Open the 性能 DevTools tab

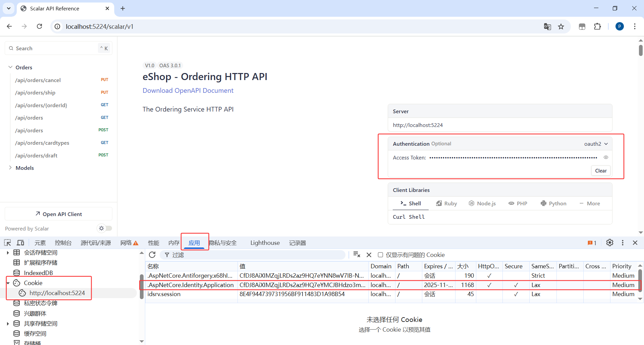point(154,243)
